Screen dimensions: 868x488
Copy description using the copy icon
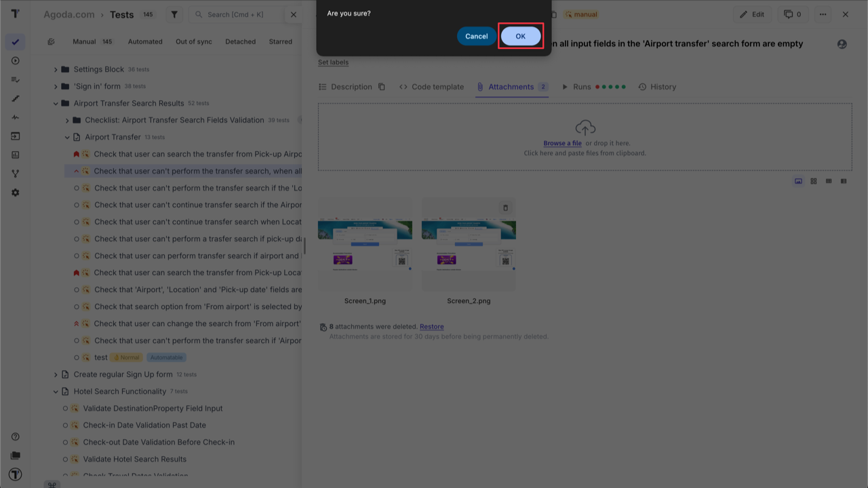[x=382, y=87]
